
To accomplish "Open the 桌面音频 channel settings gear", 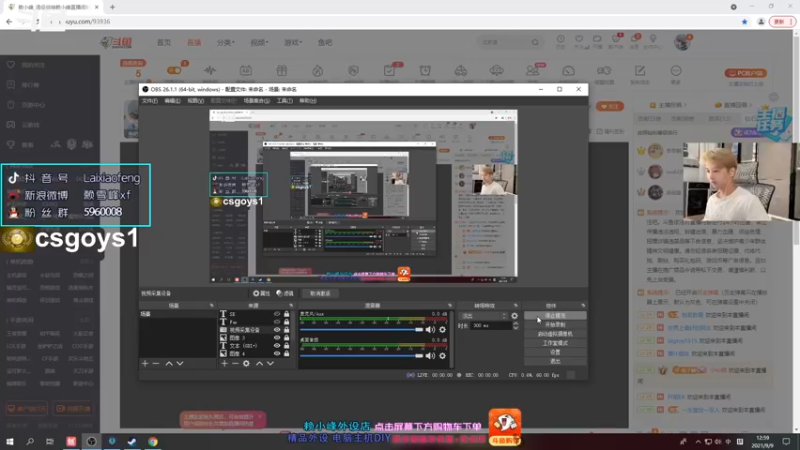I will tap(442, 356).
